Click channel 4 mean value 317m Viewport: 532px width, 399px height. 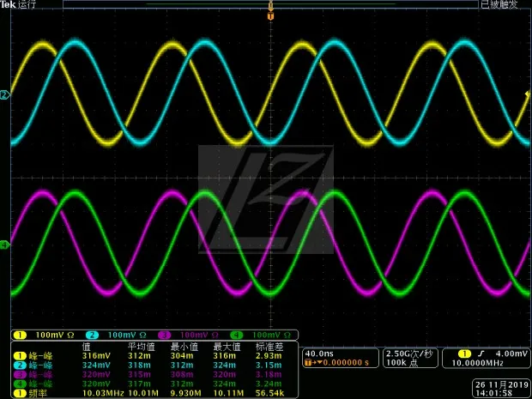point(139,384)
